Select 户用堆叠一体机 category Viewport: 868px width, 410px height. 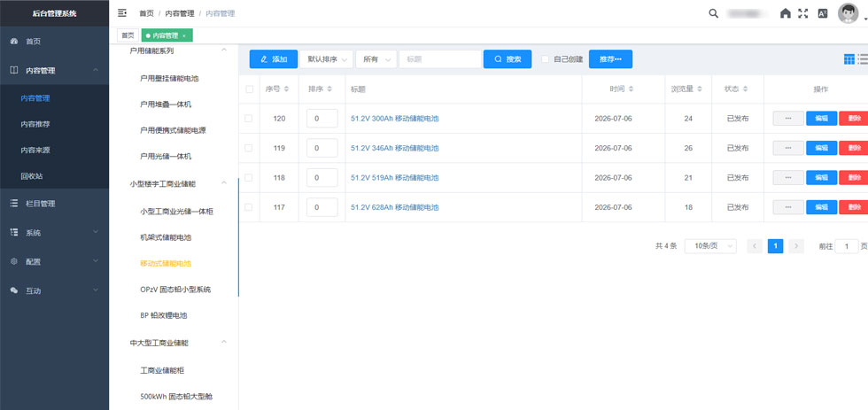167,104
